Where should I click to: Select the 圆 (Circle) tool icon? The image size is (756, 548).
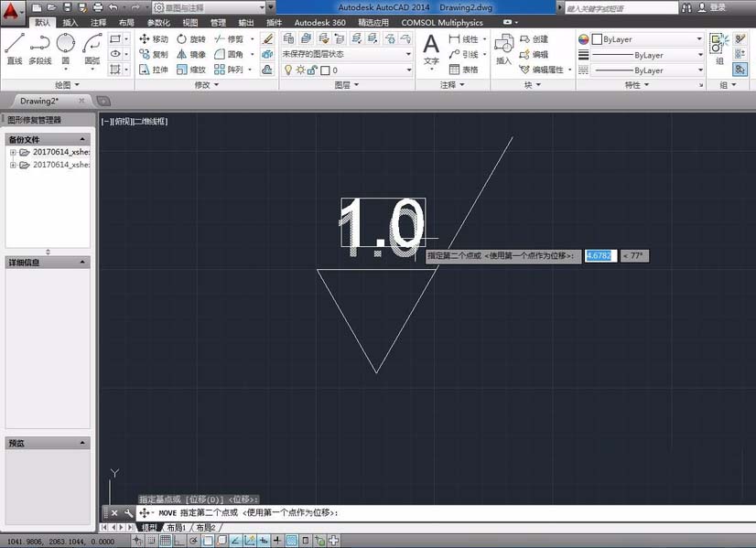click(66, 43)
